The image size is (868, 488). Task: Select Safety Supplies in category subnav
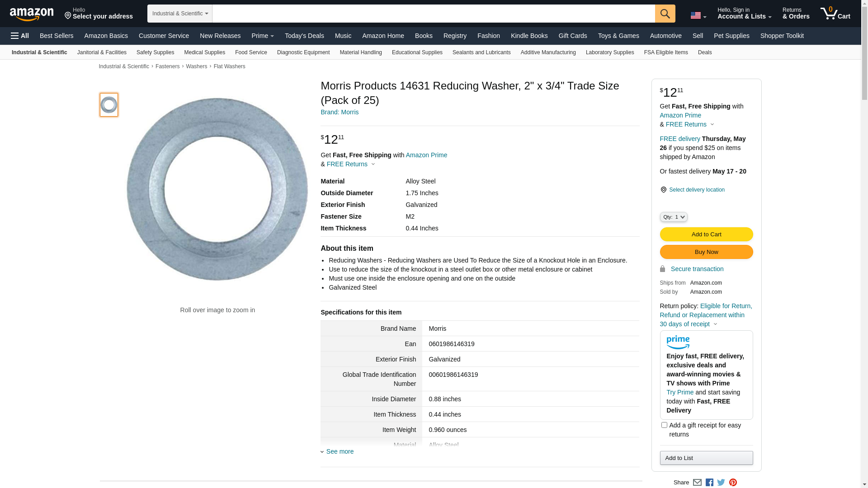(155, 52)
